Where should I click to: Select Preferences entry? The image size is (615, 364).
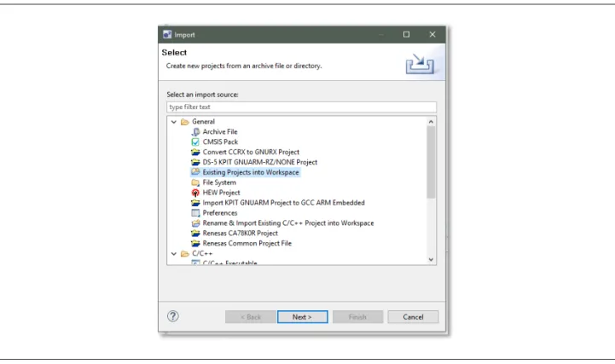point(220,213)
